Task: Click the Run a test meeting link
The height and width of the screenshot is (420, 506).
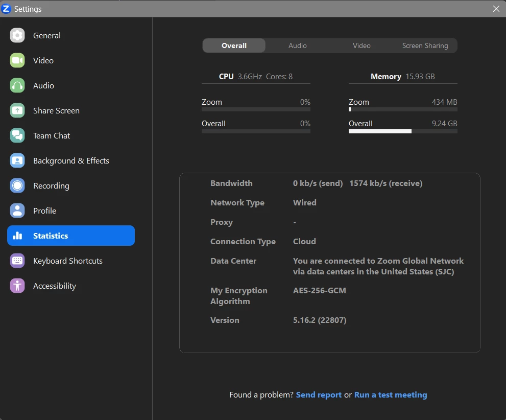Action: pos(391,395)
